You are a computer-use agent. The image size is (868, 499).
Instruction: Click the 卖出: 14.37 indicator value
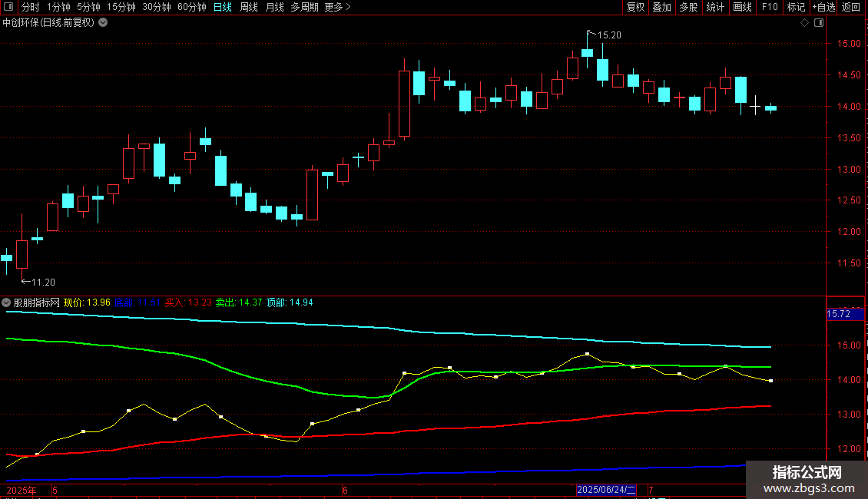[x=239, y=302]
